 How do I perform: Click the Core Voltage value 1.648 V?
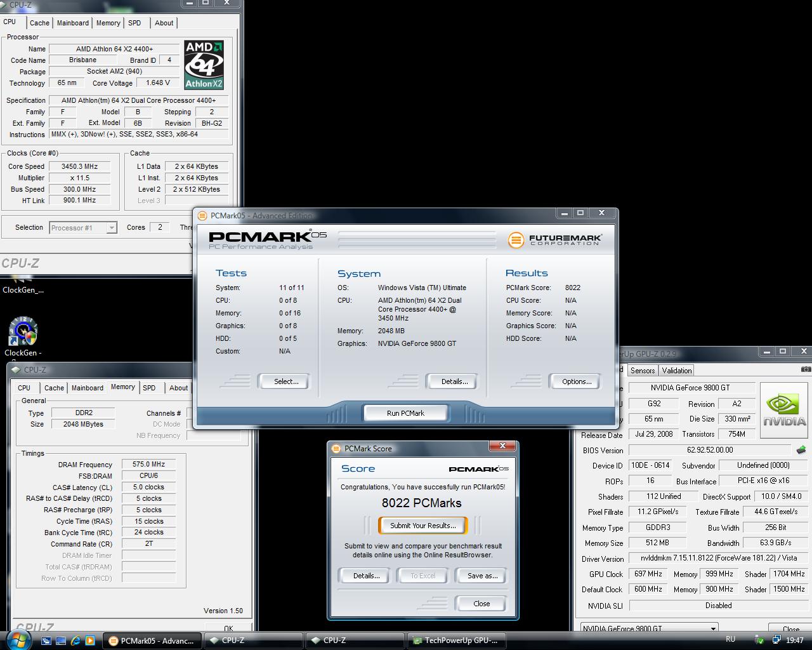(x=158, y=83)
